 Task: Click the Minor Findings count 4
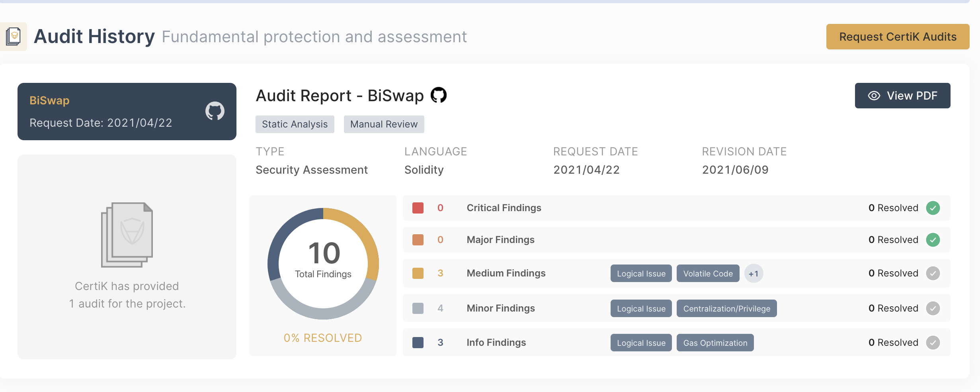point(440,308)
